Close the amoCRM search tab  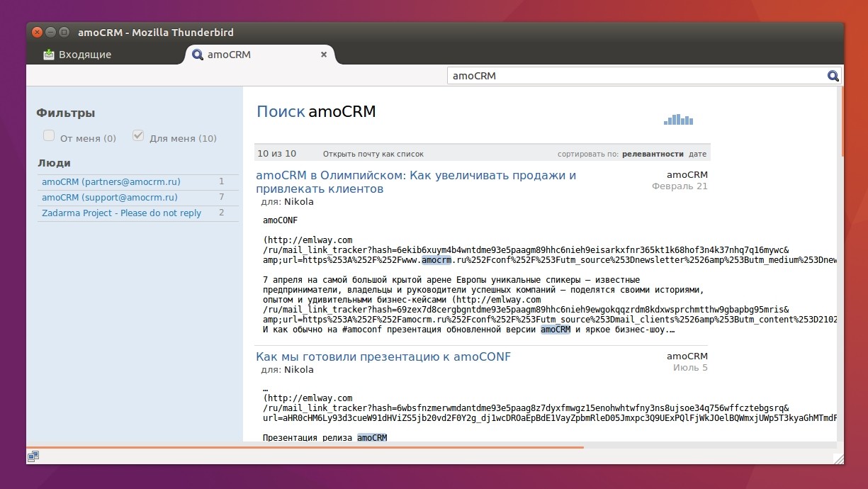point(324,55)
